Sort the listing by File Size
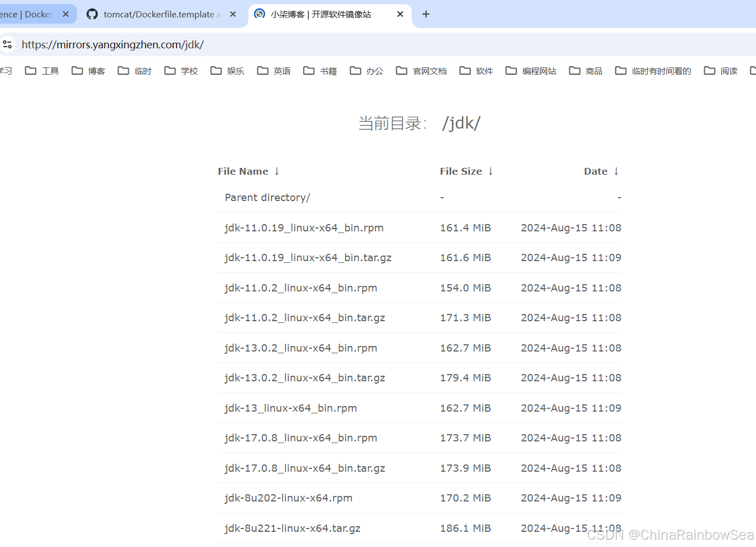 tap(467, 171)
